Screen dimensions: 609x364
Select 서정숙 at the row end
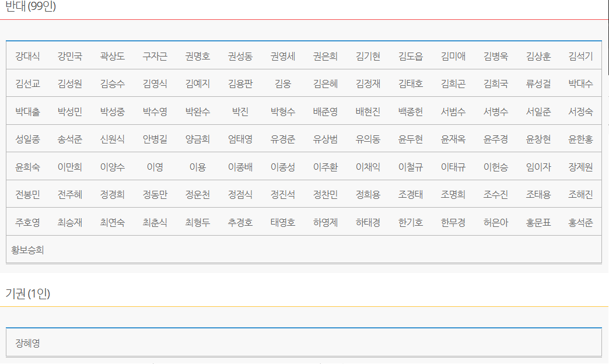pos(580,112)
